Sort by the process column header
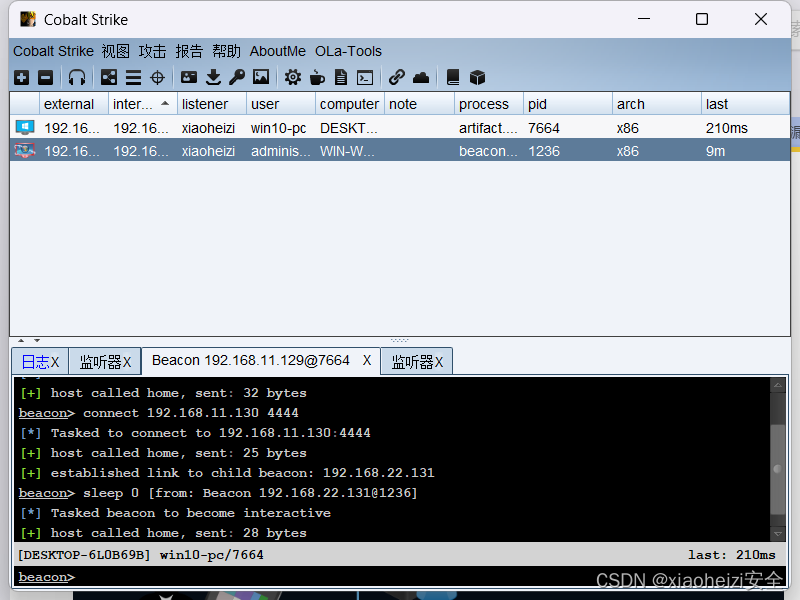The height and width of the screenshot is (600, 800). 488,104
